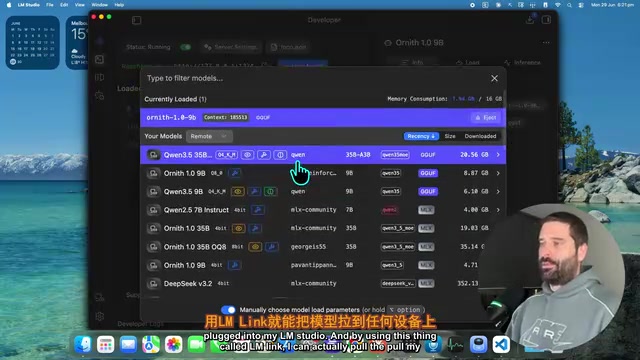Toggle right panel icon in Developer window title bar
640x360 pixels.
[546, 20]
